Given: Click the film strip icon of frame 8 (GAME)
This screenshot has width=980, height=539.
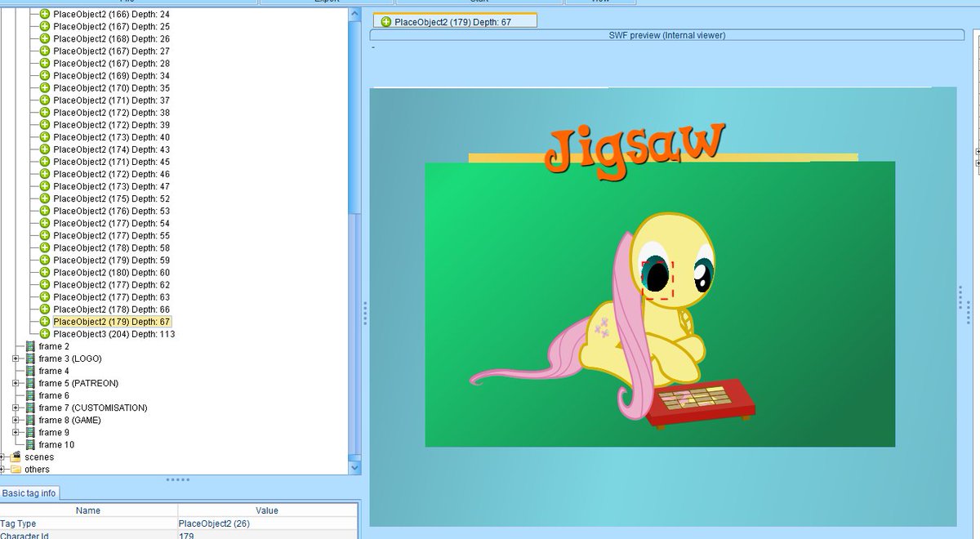Looking at the screenshot, I should (x=31, y=420).
